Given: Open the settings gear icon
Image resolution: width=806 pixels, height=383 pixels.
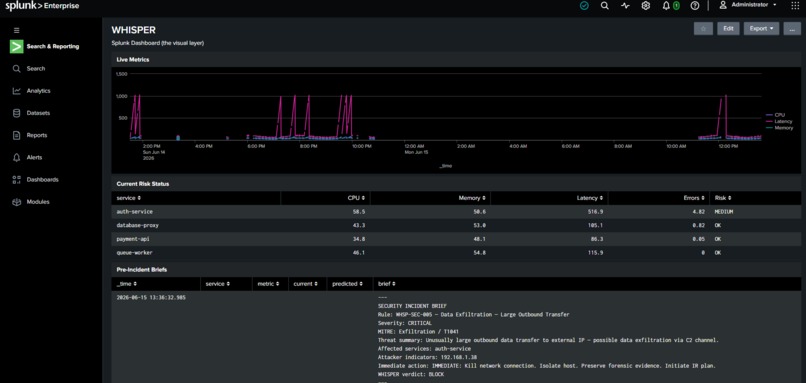Looking at the screenshot, I should coord(646,6).
